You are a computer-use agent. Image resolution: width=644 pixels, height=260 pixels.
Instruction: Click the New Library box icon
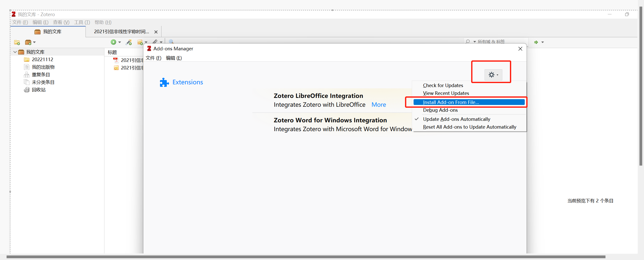(x=28, y=42)
